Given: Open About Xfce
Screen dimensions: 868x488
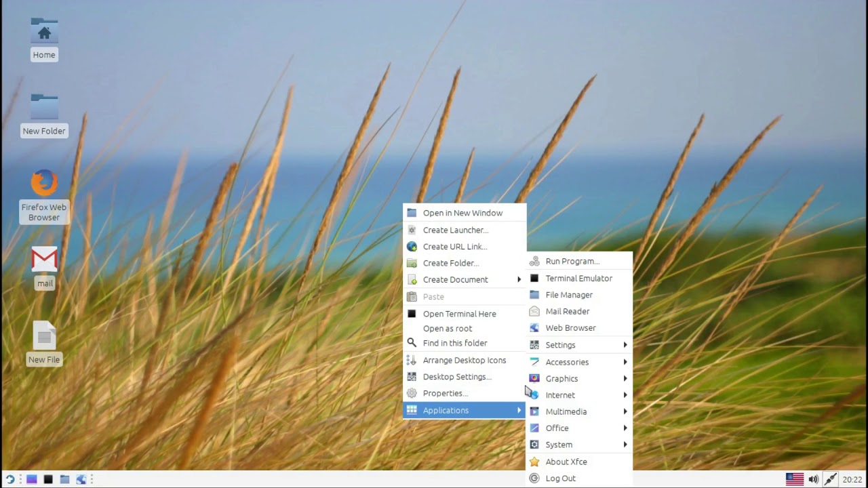Looking at the screenshot, I should click(x=579, y=462).
